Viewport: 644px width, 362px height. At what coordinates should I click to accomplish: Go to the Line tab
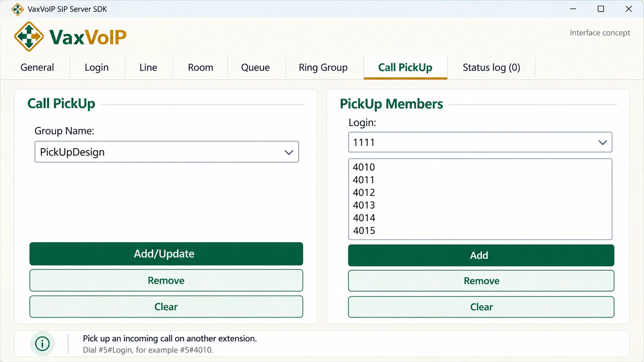point(148,67)
